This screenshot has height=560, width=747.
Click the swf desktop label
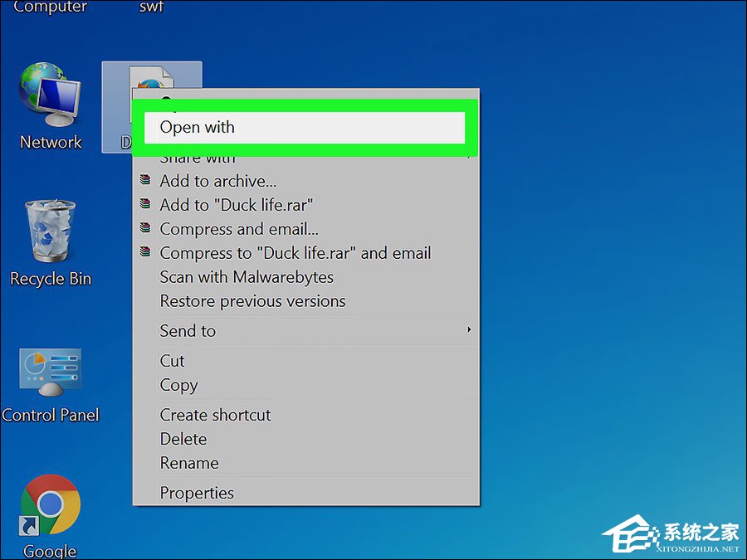[152, 6]
